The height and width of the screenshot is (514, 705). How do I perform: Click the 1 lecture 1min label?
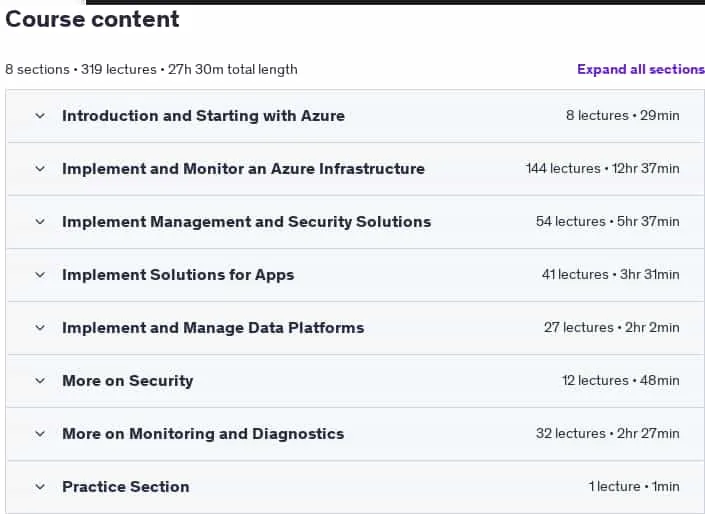click(x=634, y=487)
